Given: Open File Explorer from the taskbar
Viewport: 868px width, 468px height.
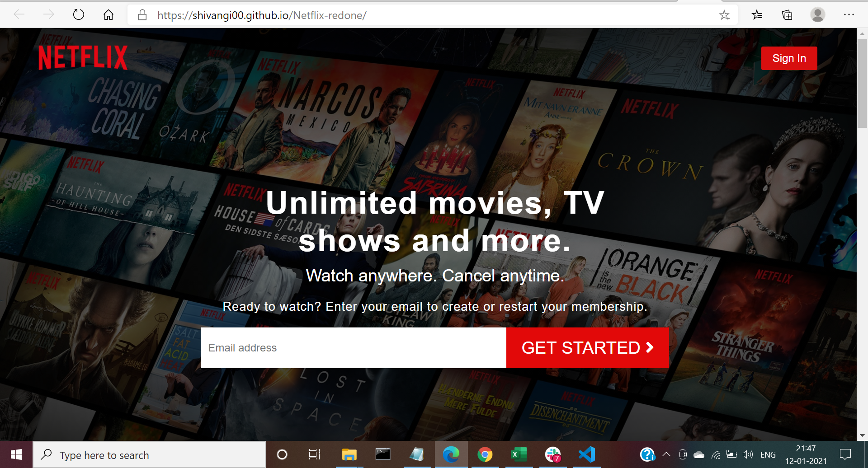Looking at the screenshot, I should click(x=349, y=454).
